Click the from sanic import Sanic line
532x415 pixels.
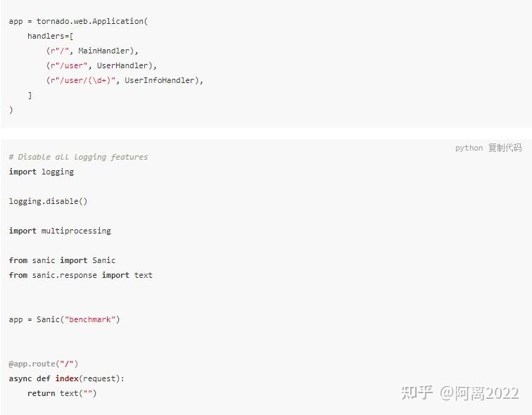tap(62, 260)
